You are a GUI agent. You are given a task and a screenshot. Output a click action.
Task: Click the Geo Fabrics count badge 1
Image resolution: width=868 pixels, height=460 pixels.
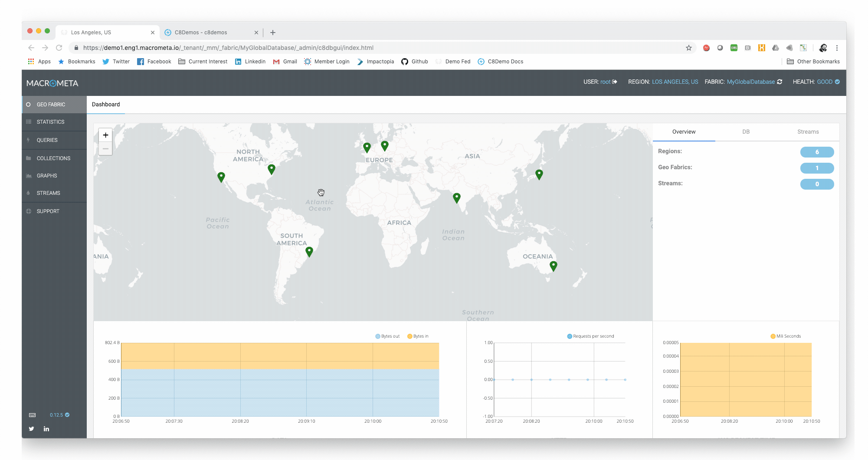click(817, 168)
